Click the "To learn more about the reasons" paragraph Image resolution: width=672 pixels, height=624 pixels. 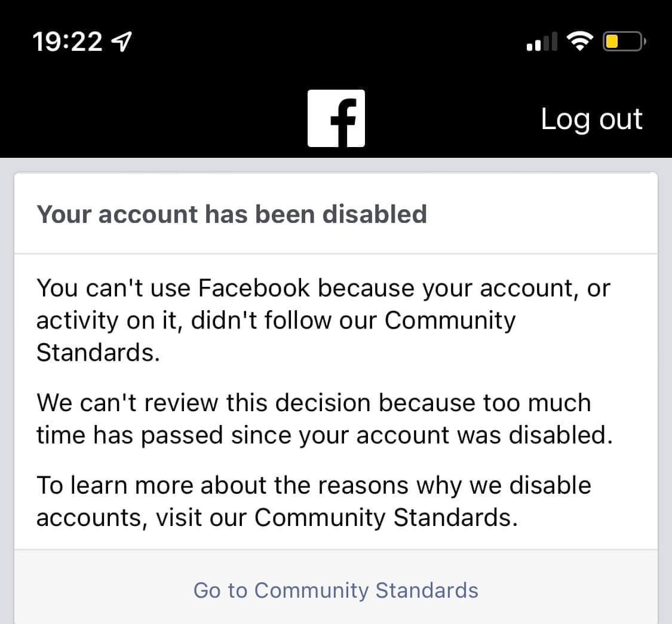click(314, 501)
